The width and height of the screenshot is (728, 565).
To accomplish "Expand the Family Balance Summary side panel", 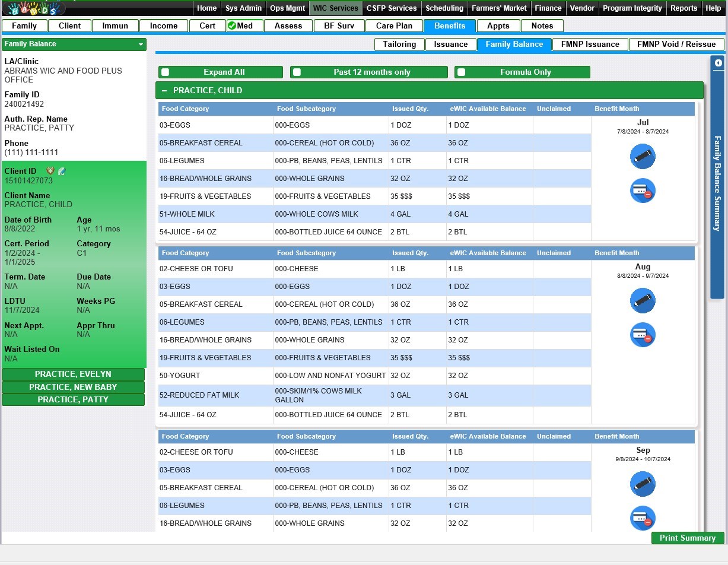I will point(718,63).
